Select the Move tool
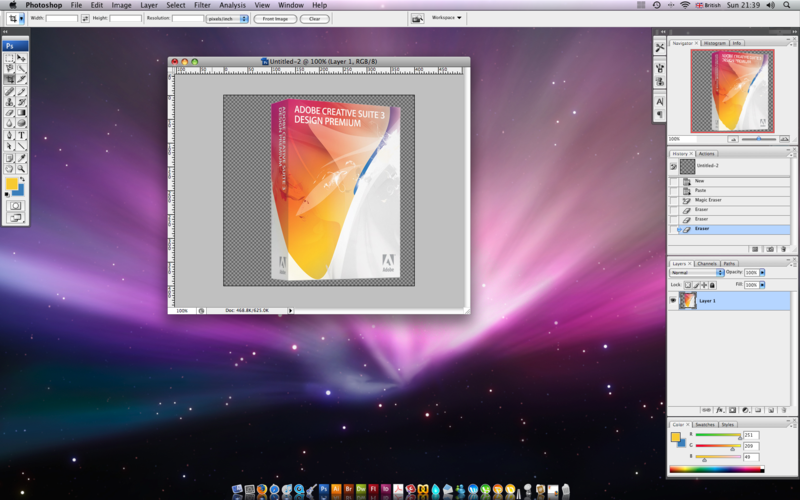Image resolution: width=800 pixels, height=500 pixels. point(21,58)
